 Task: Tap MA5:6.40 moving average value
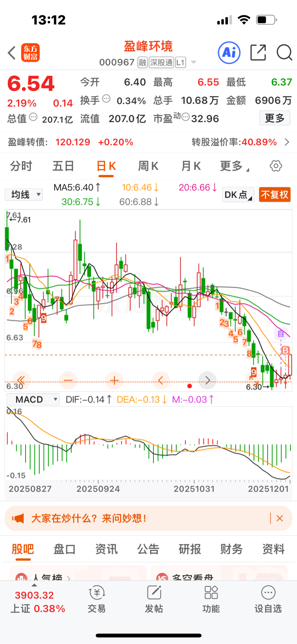pyautogui.click(x=77, y=187)
